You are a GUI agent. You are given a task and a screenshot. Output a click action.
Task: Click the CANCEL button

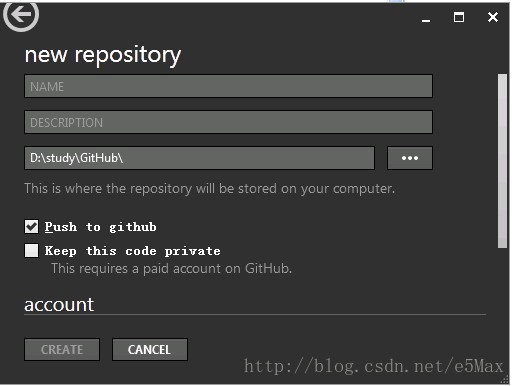coord(150,349)
